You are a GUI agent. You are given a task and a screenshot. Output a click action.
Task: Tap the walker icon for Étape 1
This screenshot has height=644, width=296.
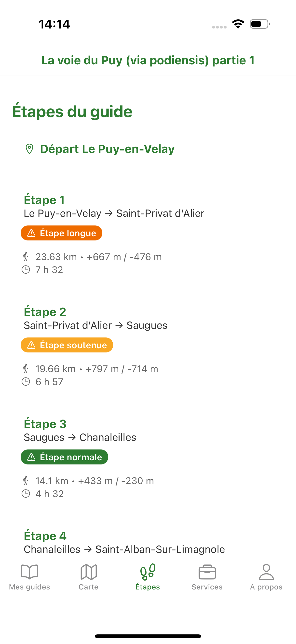(x=26, y=257)
